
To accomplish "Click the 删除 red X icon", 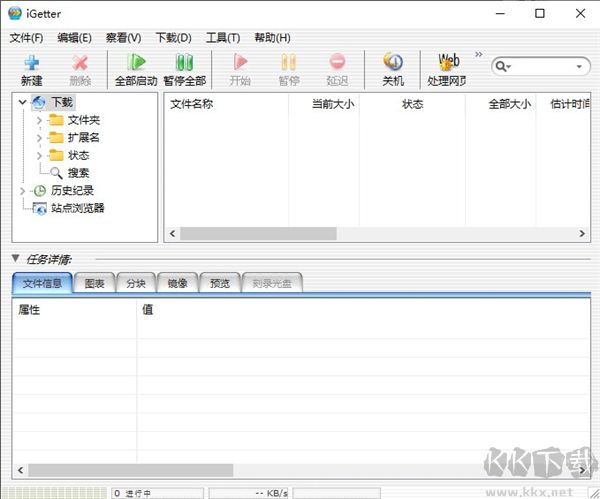I will [x=80, y=62].
